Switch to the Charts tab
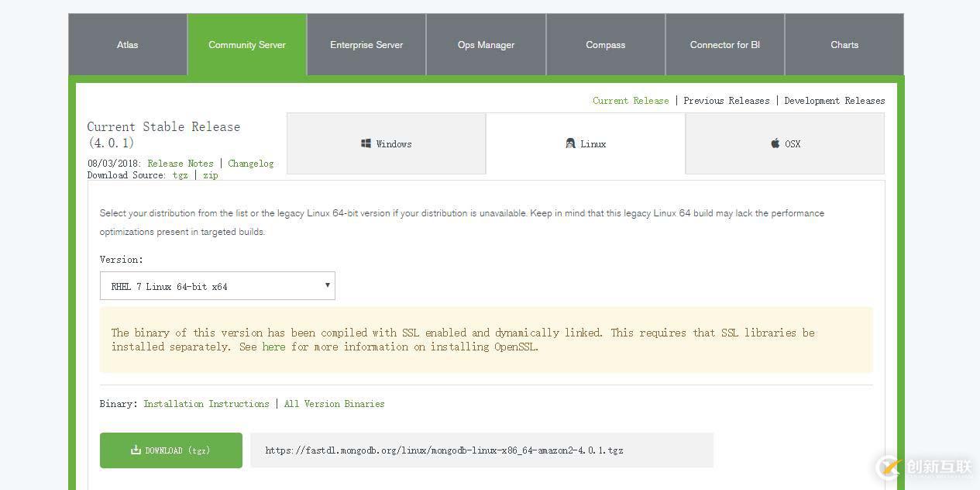Screen dimensions: 980x490 click(844, 45)
